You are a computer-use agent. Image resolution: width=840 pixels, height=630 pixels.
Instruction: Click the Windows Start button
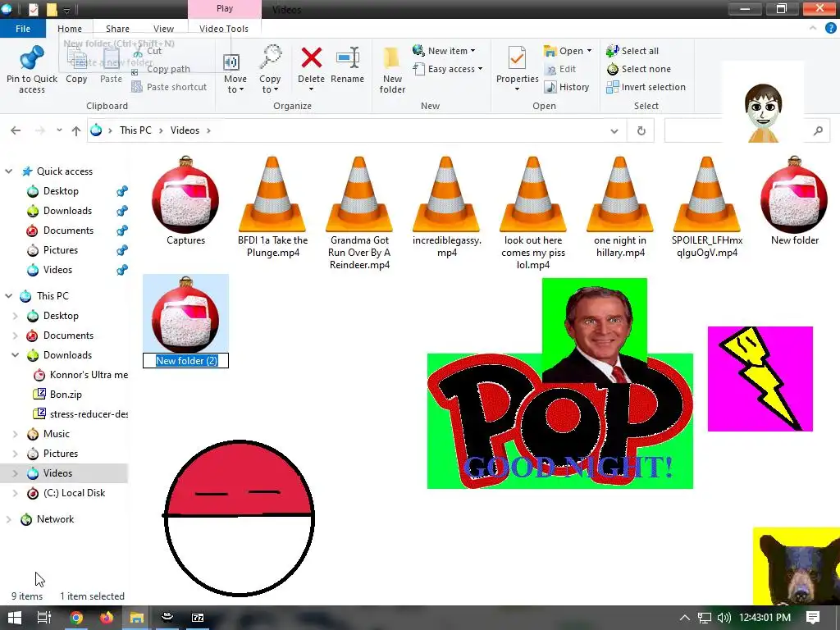(15, 618)
